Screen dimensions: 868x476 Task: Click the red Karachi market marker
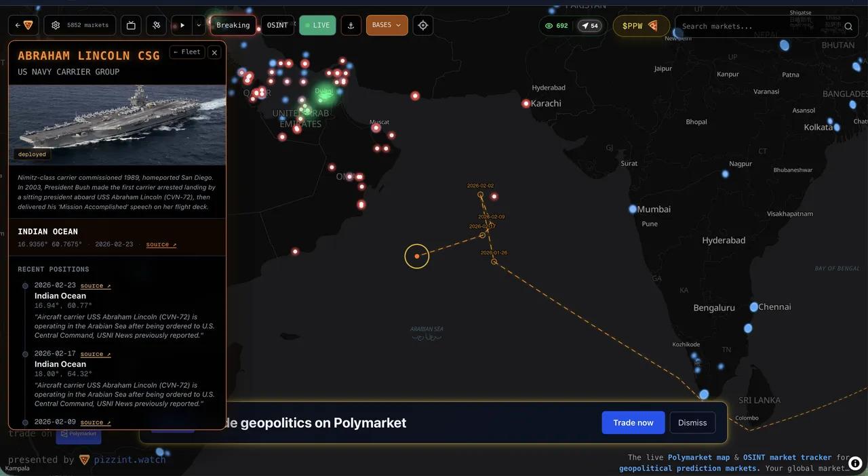(x=526, y=104)
